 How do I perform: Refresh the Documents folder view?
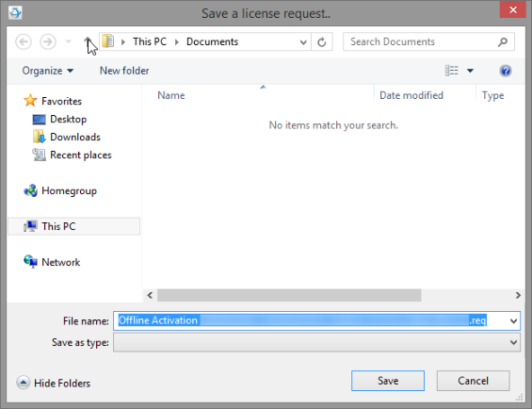click(x=322, y=41)
